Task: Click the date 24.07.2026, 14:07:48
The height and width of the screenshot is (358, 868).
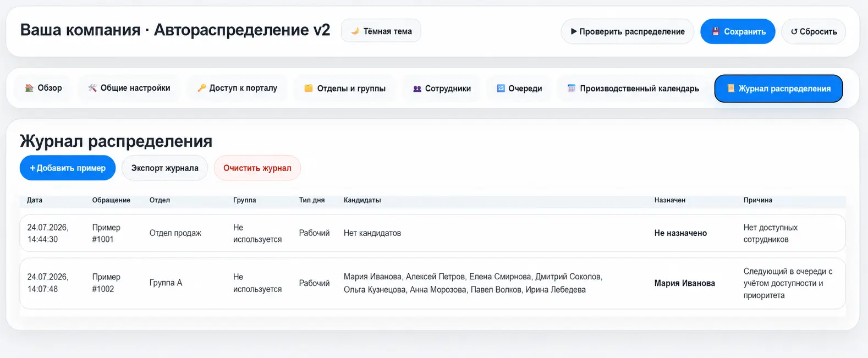Action: [x=48, y=283]
